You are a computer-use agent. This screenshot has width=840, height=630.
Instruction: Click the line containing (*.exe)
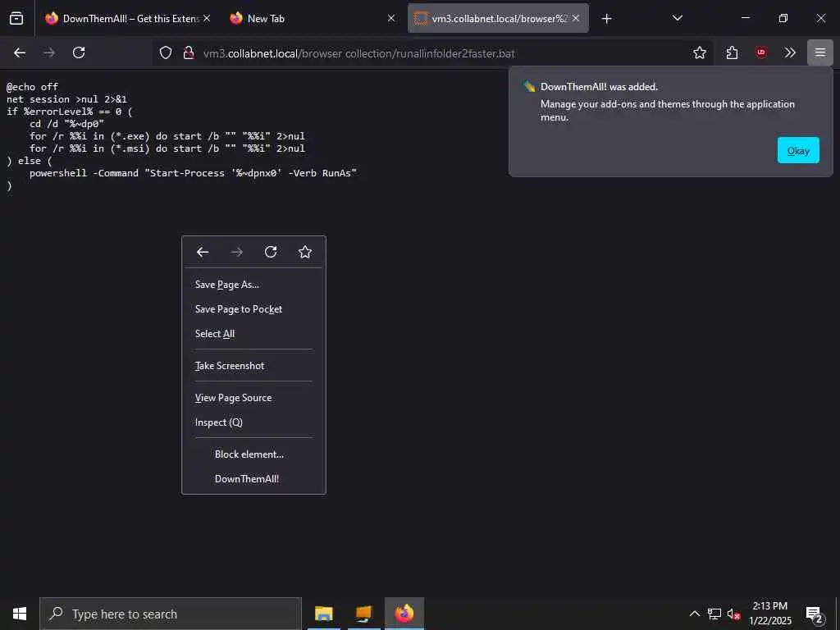click(167, 136)
